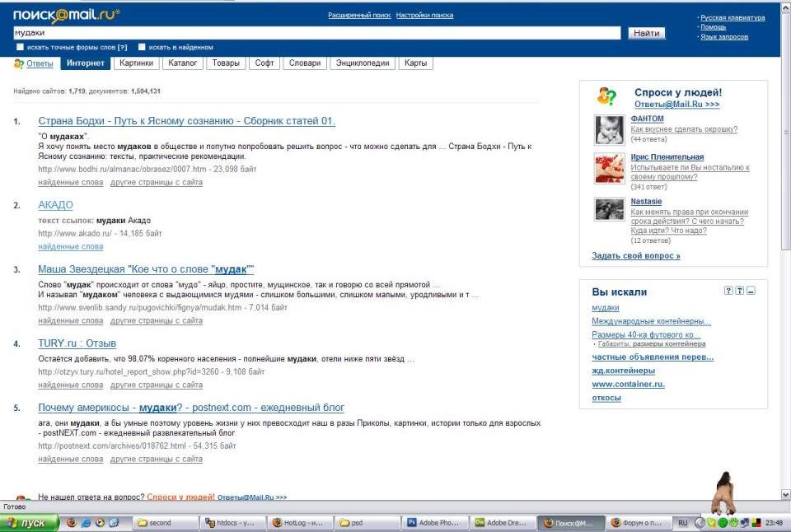Viewport: 791px width, 532px height.
Task: Switch to the Словари tab
Action: pos(305,63)
